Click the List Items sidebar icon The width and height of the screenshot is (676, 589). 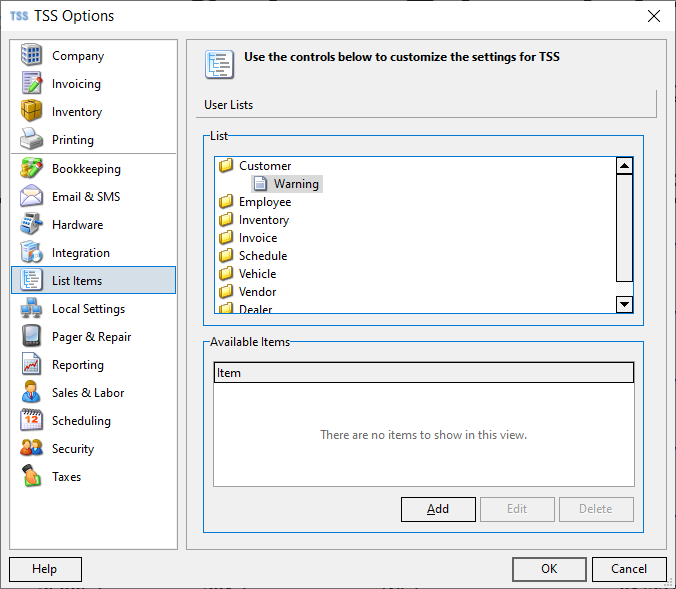31,280
